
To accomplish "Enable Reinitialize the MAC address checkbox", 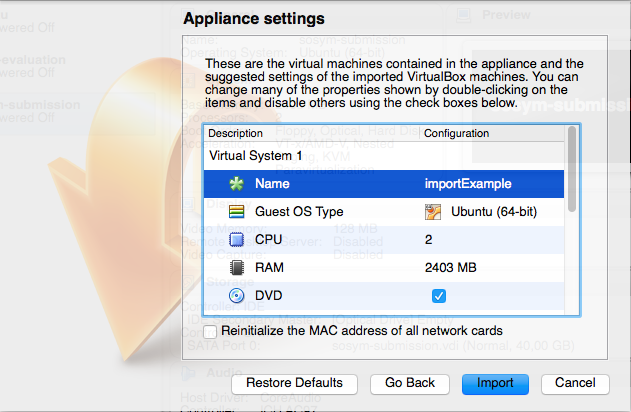I will (x=210, y=331).
